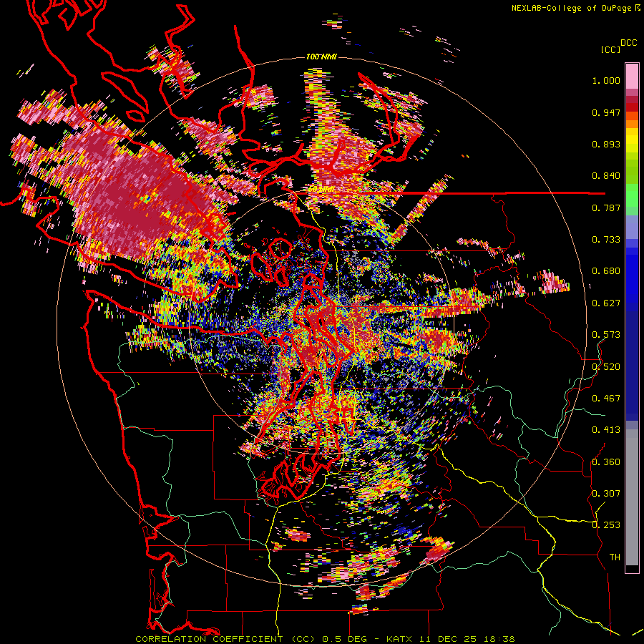
Task: Click the 0.680 scale value
Action: (606, 271)
